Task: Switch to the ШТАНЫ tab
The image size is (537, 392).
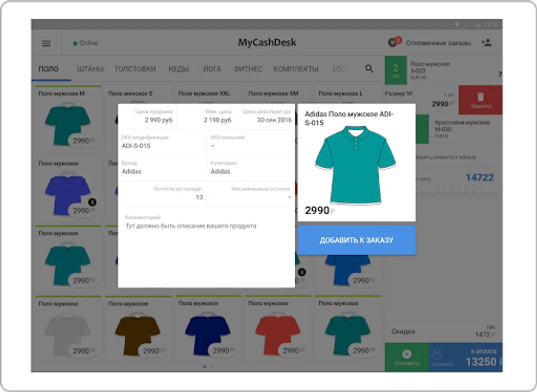Action: point(90,69)
